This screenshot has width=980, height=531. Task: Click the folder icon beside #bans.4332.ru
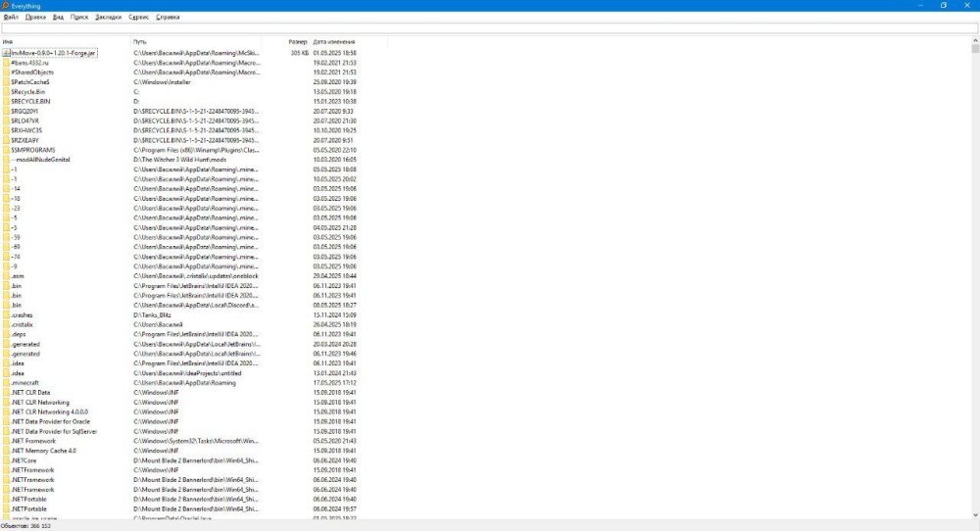click(x=6, y=63)
